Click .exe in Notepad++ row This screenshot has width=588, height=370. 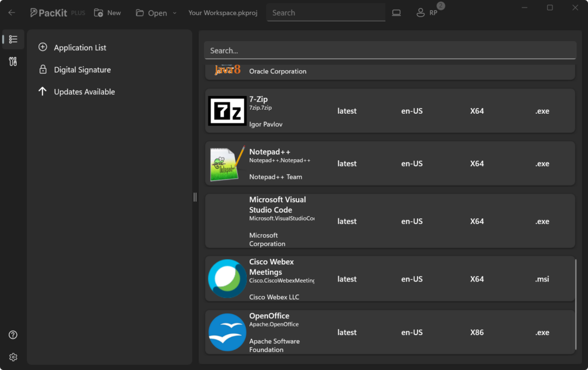coord(542,164)
